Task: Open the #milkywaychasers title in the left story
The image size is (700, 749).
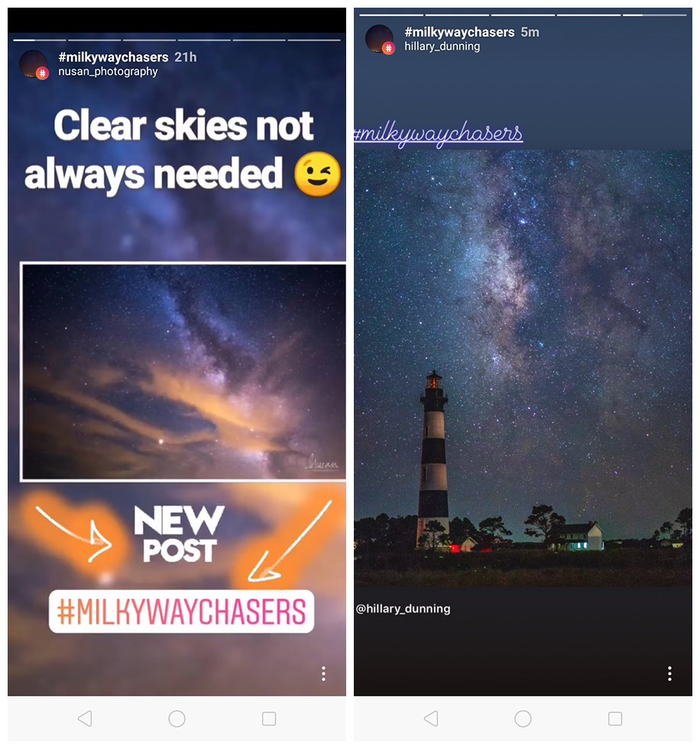Action: pyautogui.click(x=113, y=57)
